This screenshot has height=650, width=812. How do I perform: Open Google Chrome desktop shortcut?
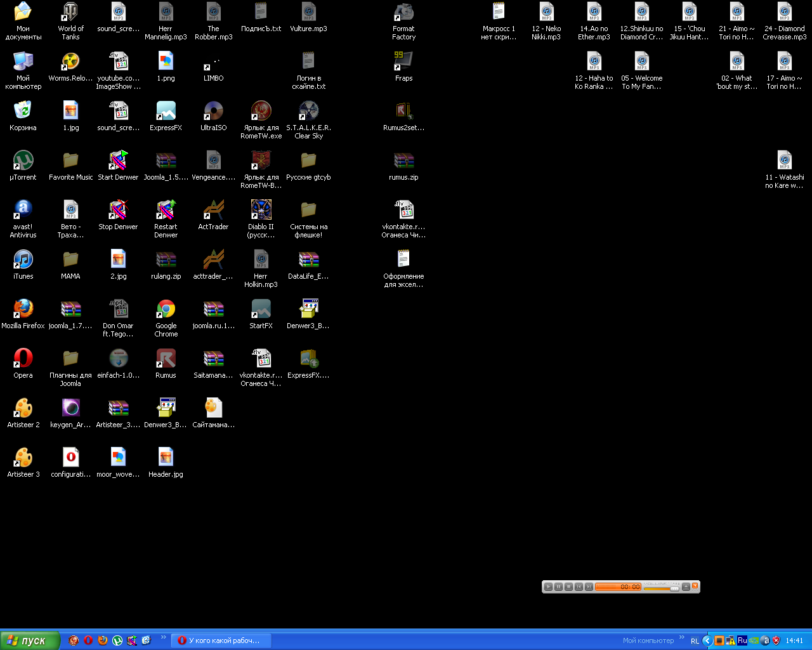tap(166, 318)
